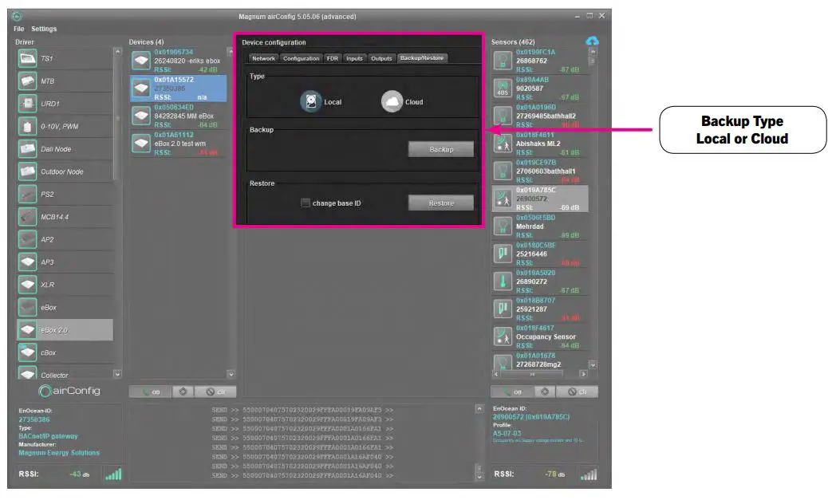Viewport: 828px width, 504px height.
Task: Click EnOcean-ID value 27350386
Action: (34, 419)
